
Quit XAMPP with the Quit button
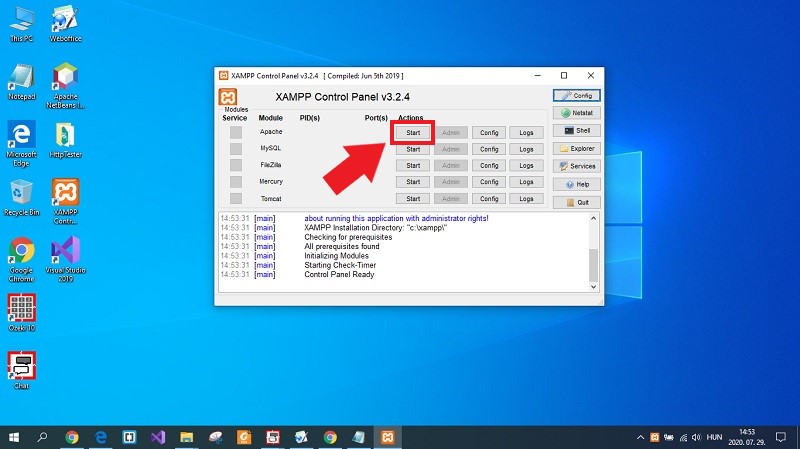pos(577,202)
